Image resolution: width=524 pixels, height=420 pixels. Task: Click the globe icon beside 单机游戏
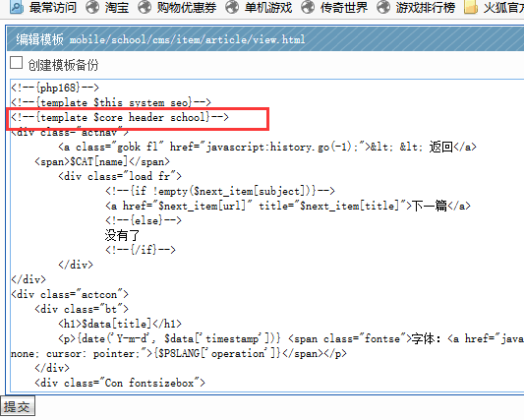pyautogui.click(x=232, y=7)
